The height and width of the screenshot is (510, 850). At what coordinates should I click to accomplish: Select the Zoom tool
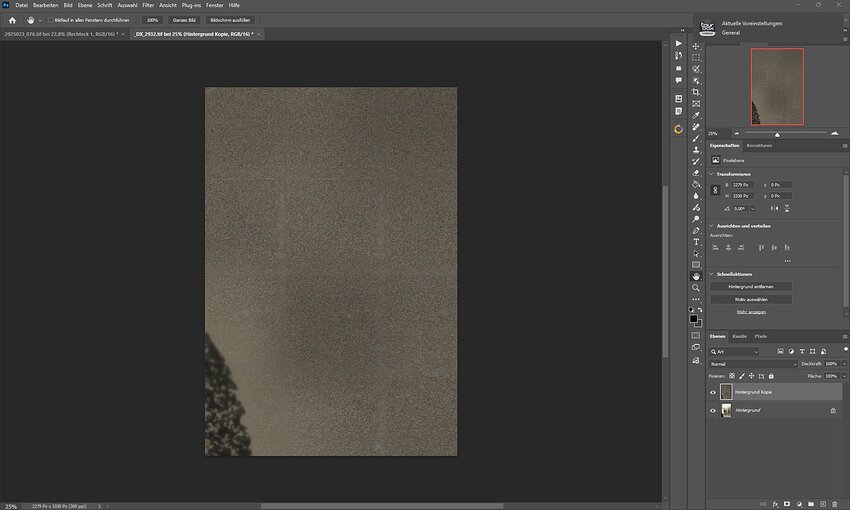[x=696, y=288]
